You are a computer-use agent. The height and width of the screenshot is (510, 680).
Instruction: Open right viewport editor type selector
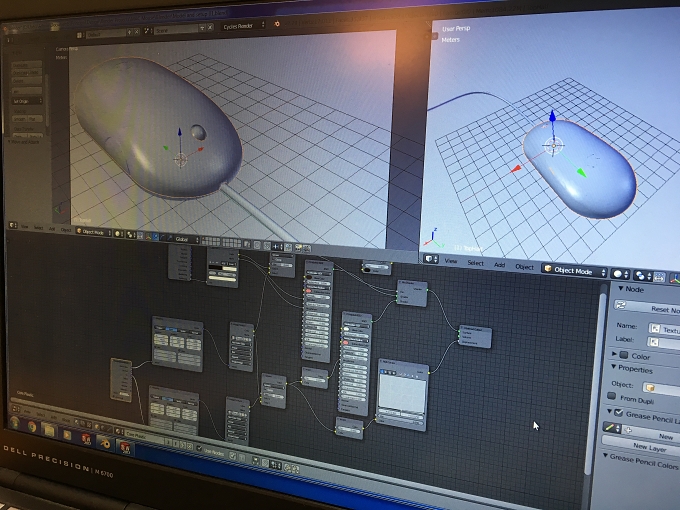(x=432, y=259)
